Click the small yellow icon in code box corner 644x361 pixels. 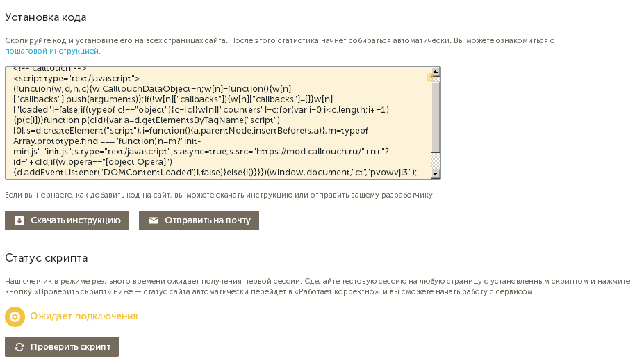pyautogui.click(x=430, y=78)
